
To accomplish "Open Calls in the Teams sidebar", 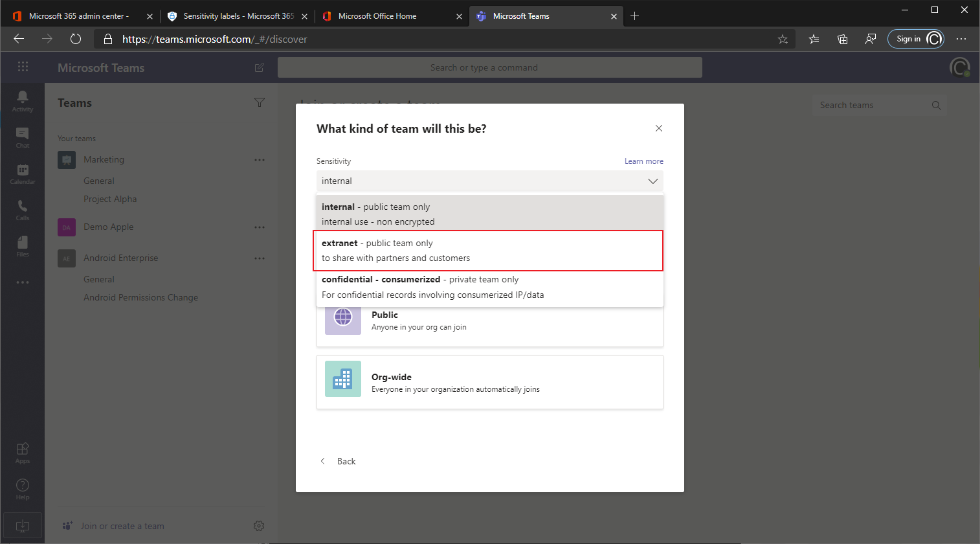I will click(23, 209).
